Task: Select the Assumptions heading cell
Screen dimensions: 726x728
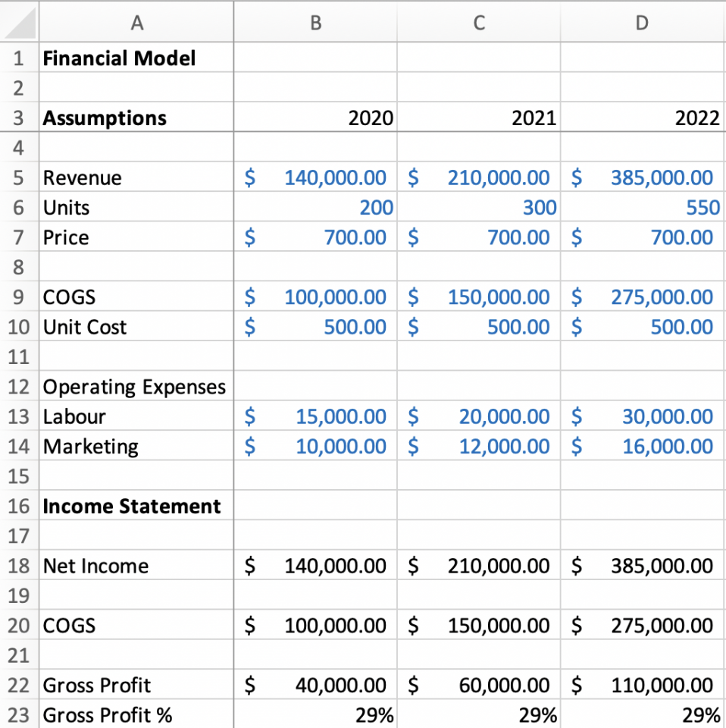Action: click(136, 118)
